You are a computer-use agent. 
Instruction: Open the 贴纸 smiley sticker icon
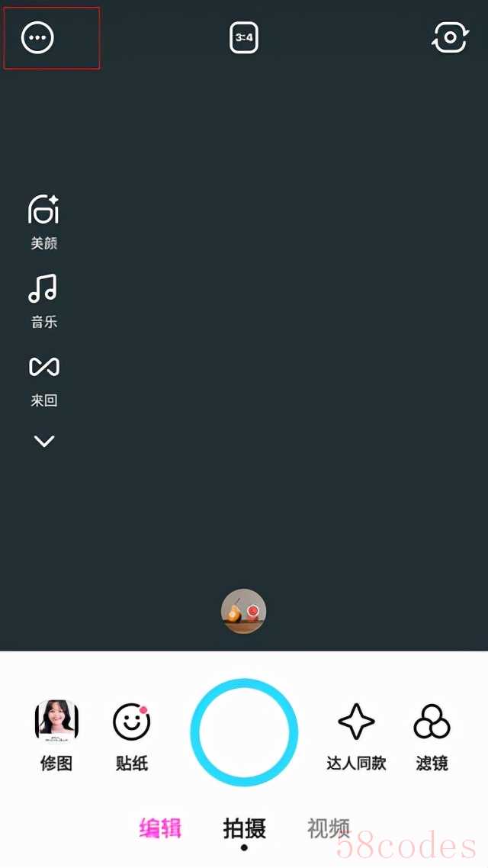click(x=132, y=722)
